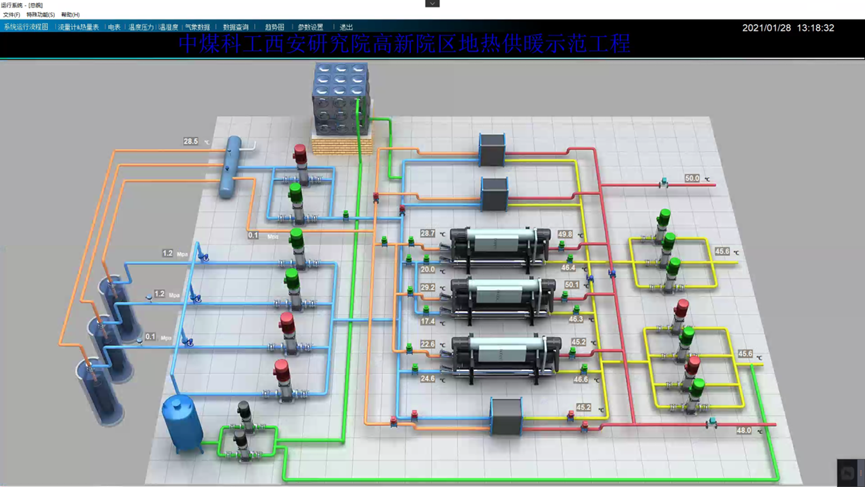
Task: Open the 特殊功能(S) menu
Action: tap(40, 15)
